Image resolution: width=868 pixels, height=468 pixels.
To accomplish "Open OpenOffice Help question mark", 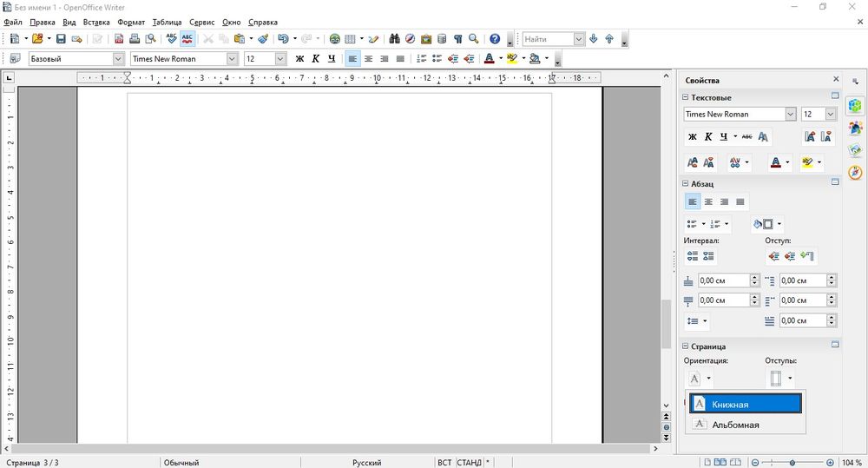I will pyautogui.click(x=495, y=39).
